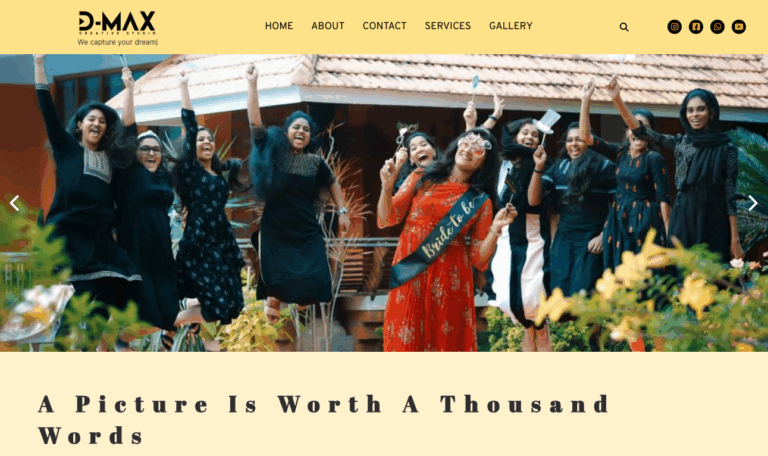Click 'A Picture Is Worth A Thousand Words' heading
The height and width of the screenshot is (456, 768).
(323, 420)
